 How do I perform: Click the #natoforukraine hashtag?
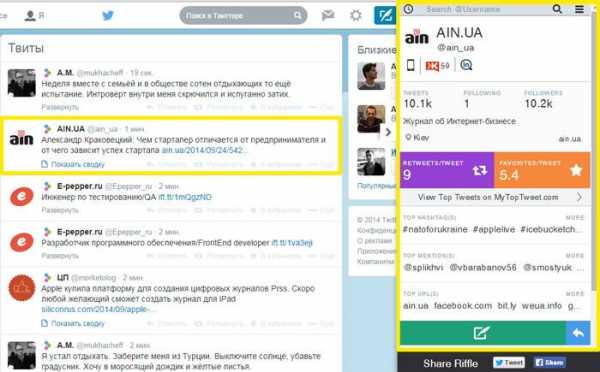pos(435,229)
